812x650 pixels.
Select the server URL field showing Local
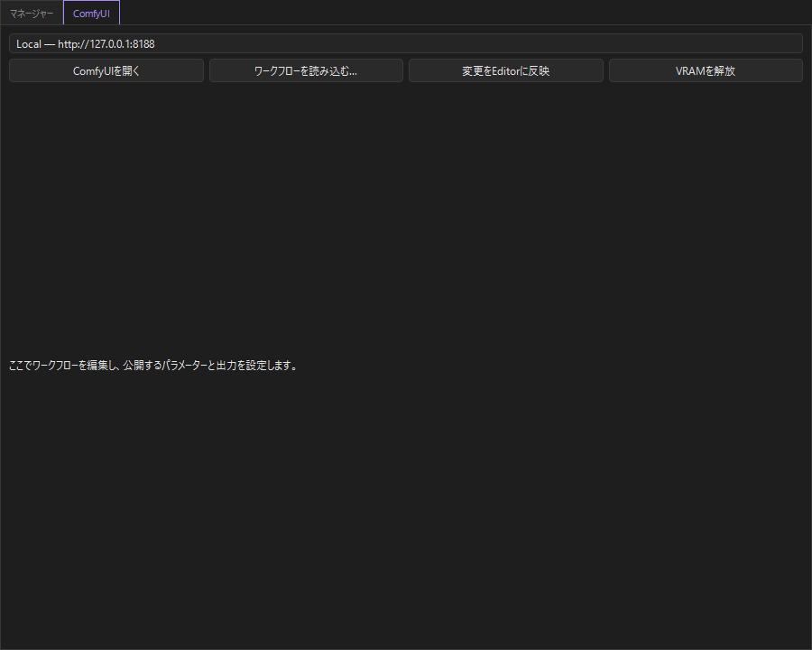click(405, 43)
